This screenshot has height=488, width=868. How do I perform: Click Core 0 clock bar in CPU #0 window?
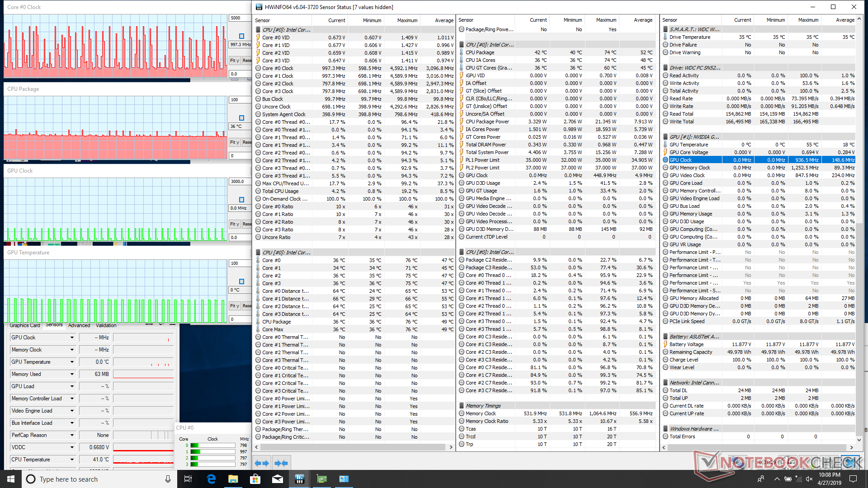[x=212, y=446]
